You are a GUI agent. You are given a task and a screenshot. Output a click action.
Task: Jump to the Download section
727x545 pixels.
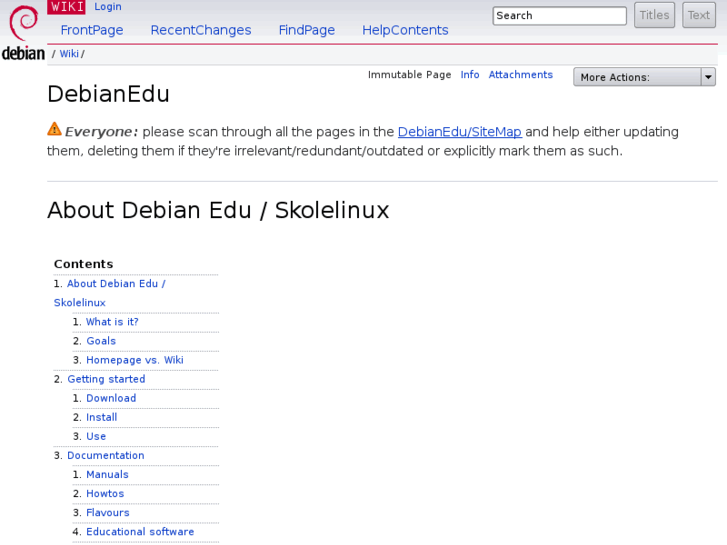111,398
